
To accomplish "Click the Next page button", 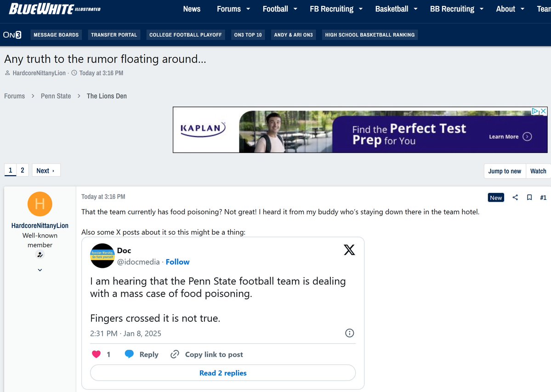I will [46, 170].
